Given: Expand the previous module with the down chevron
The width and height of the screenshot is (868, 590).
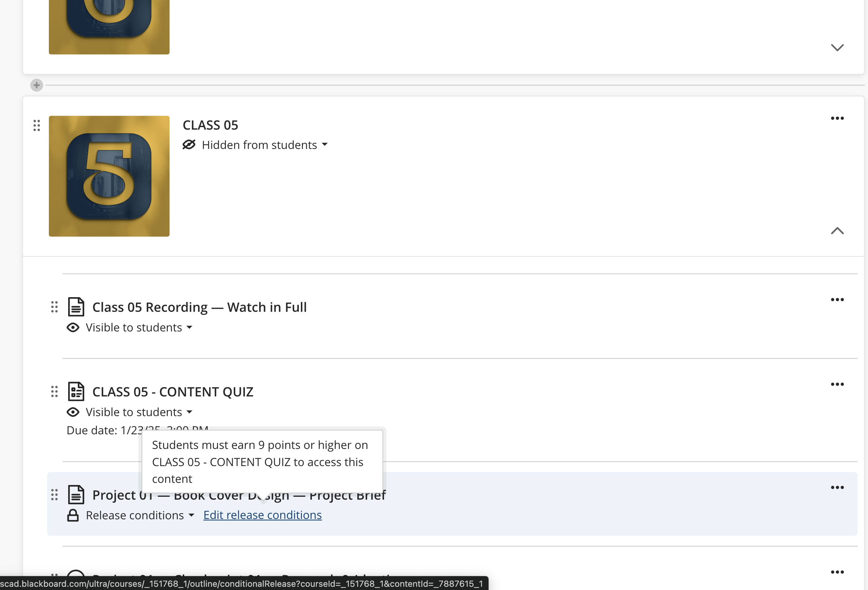Looking at the screenshot, I should tap(837, 47).
